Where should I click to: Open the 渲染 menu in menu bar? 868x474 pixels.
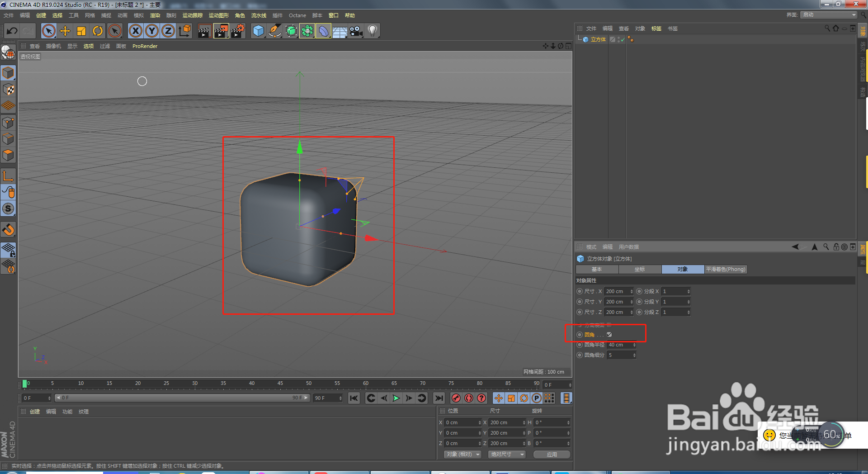click(155, 15)
